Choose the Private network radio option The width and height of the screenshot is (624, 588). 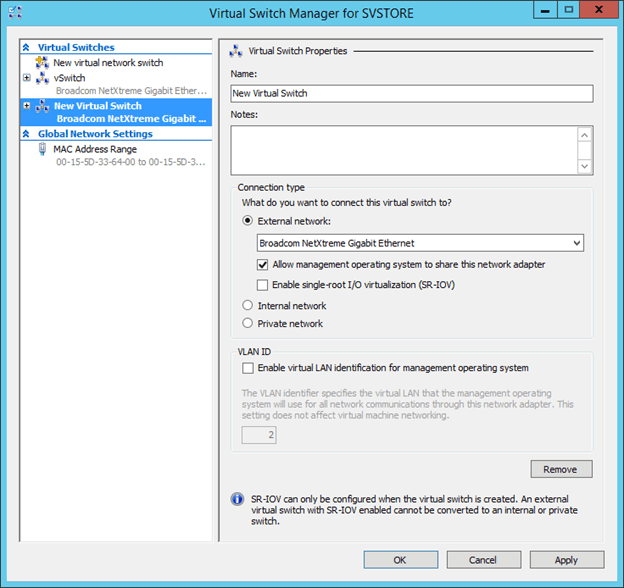pos(248,324)
